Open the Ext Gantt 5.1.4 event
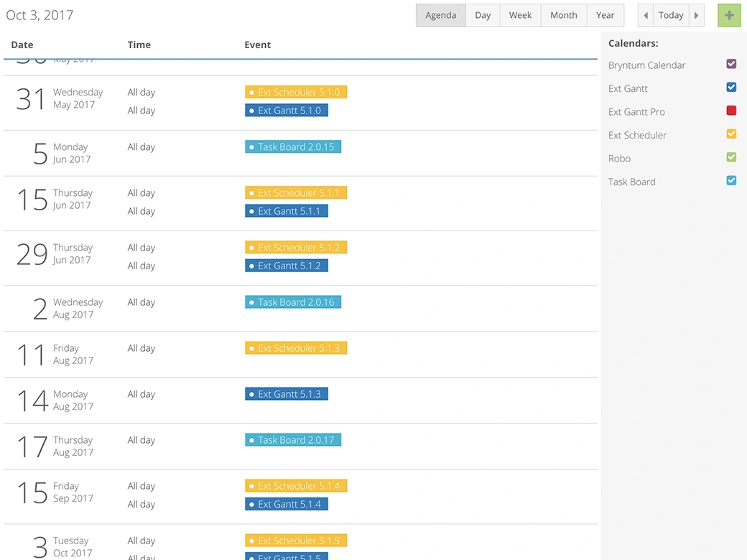747x560 pixels. pos(287,504)
